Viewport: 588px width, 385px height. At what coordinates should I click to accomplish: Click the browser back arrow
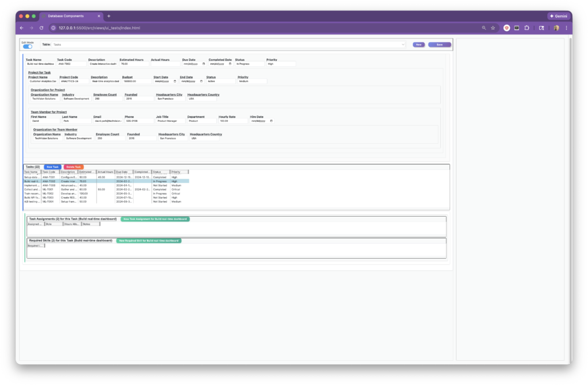[21, 28]
